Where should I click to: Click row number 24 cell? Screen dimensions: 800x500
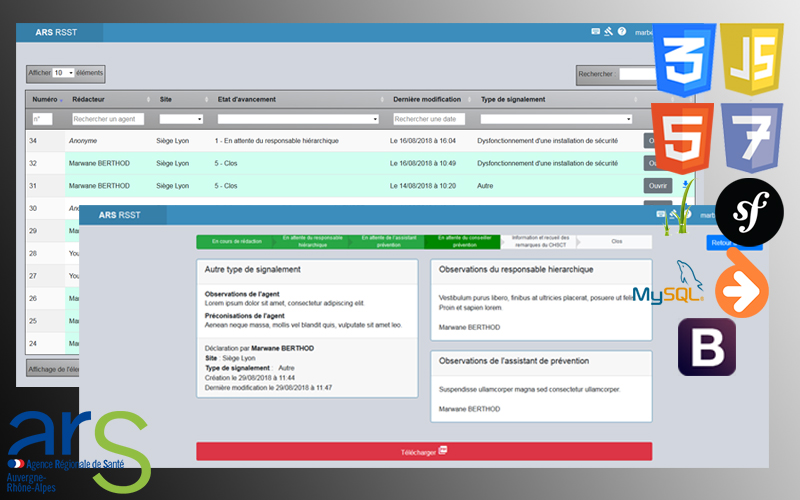click(x=33, y=343)
